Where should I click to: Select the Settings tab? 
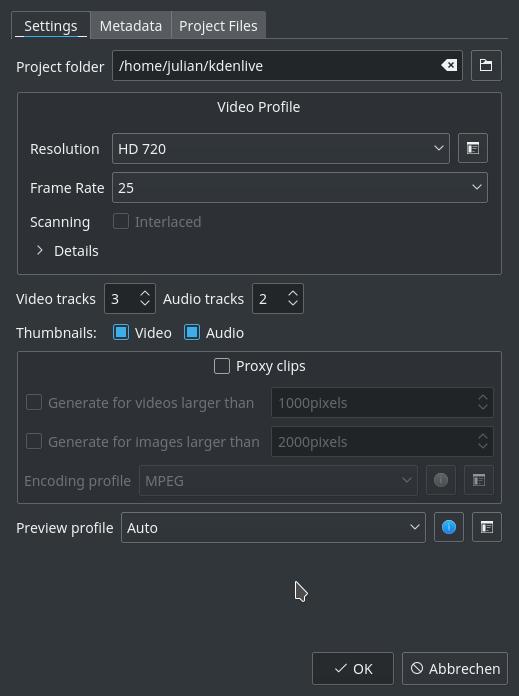coord(51,26)
